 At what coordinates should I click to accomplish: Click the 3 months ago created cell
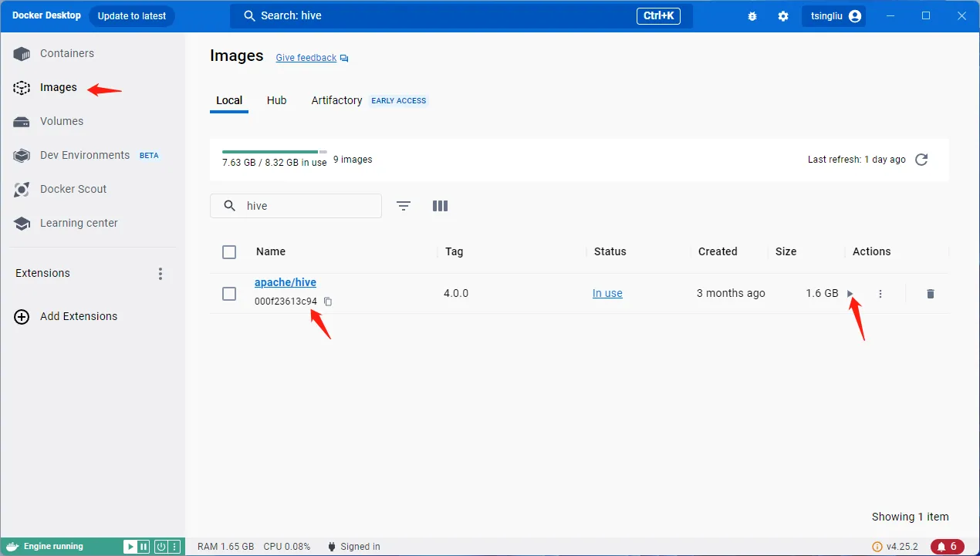pos(731,293)
